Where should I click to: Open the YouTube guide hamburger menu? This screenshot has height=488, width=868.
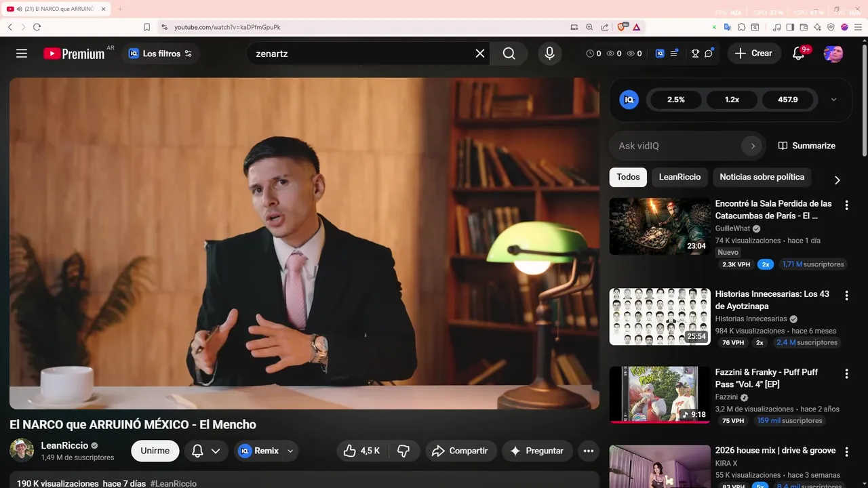[22, 54]
